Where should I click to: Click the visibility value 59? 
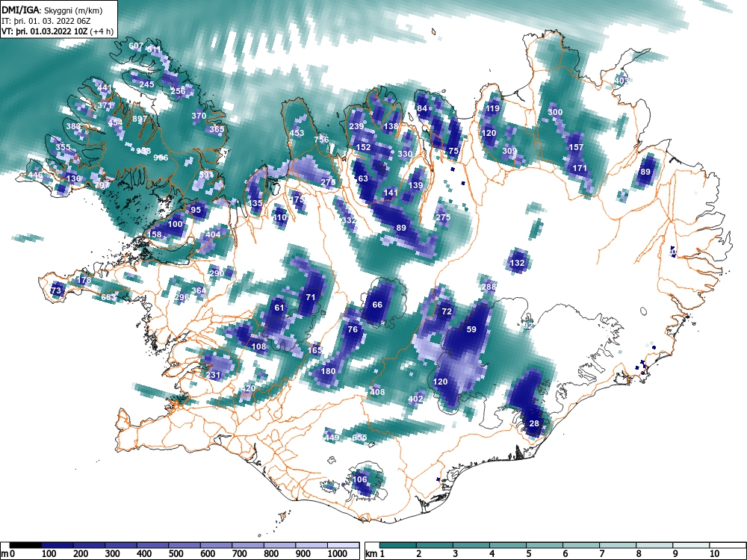click(471, 329)
